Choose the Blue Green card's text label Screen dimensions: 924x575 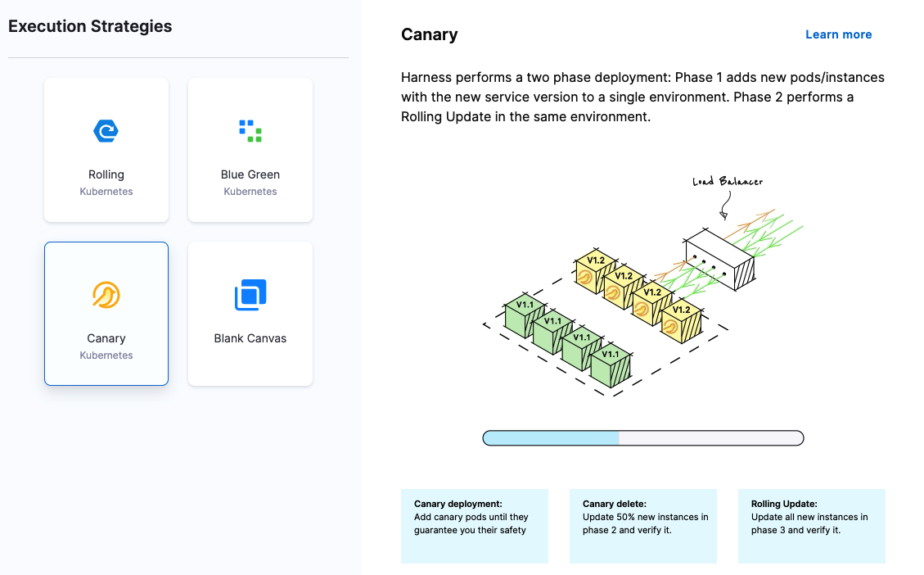pyautogui.click(x=250, y=174)
